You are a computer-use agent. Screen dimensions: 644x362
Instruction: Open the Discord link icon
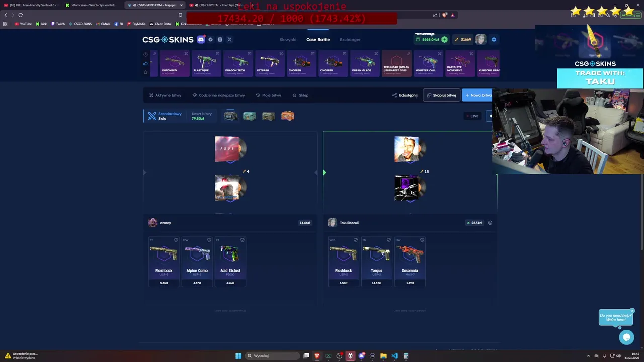(201, 39)
